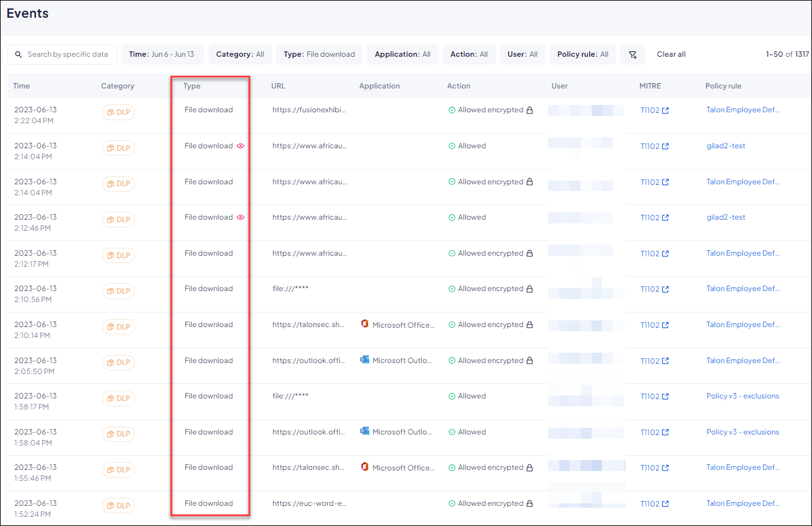
Task: Open the Type: File download filter
Action: click(x=319, y=54)
